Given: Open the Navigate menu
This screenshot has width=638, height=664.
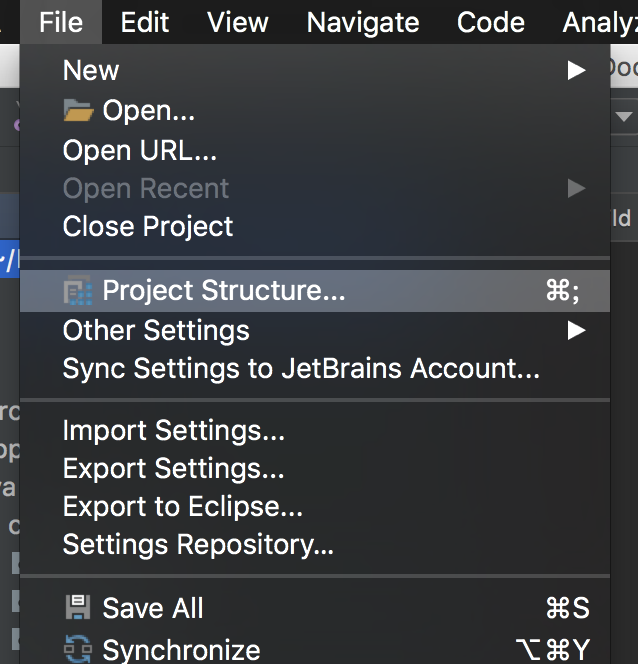Looking at the screenshot, I should [x=363, y=22].
